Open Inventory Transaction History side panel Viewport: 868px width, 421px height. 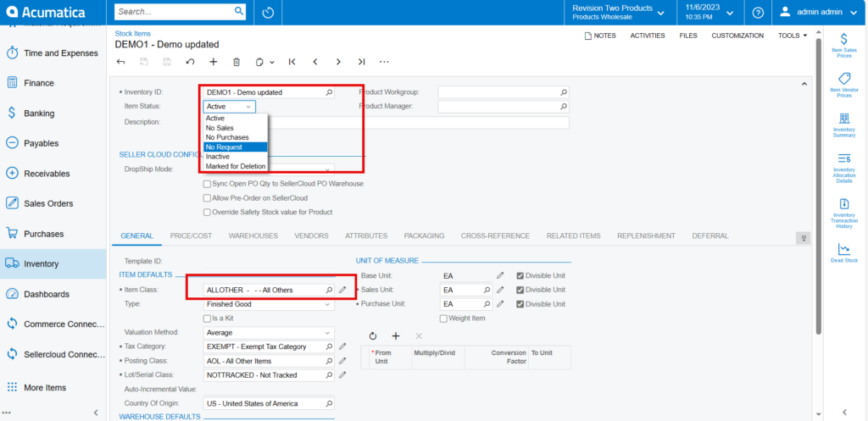click(x=843, y=213)
